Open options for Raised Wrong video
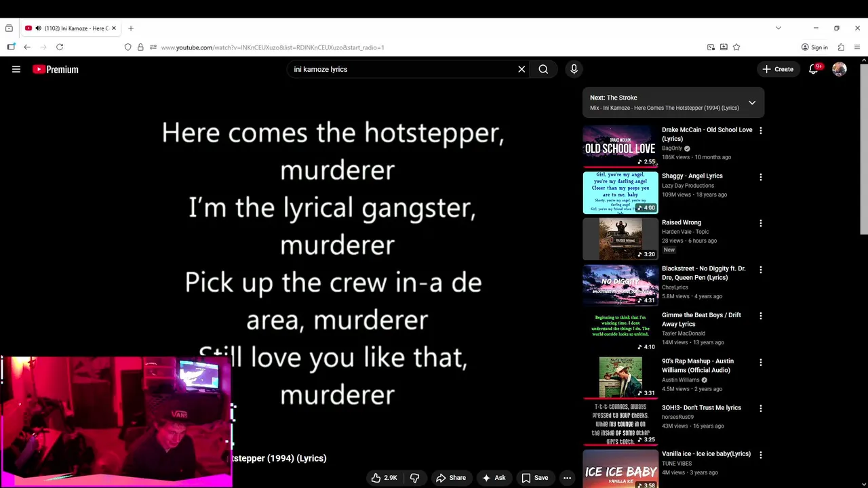The width and height of the screenshot is (868, 488). 760,223
